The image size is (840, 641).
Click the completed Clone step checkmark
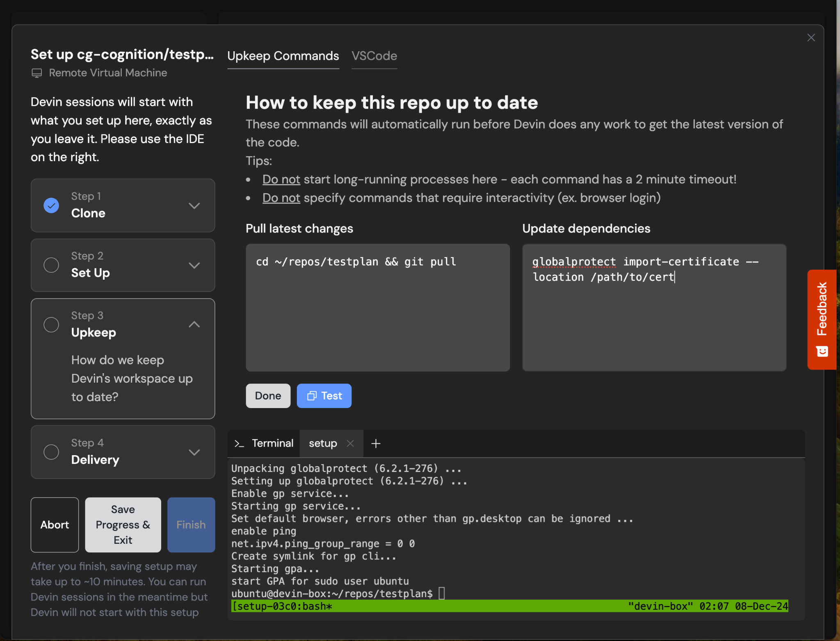pos(51,205)
